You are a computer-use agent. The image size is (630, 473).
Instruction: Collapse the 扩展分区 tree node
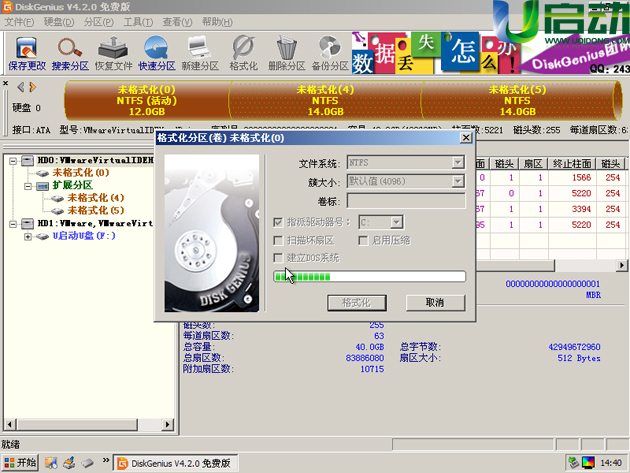click(x=28, y=186)
